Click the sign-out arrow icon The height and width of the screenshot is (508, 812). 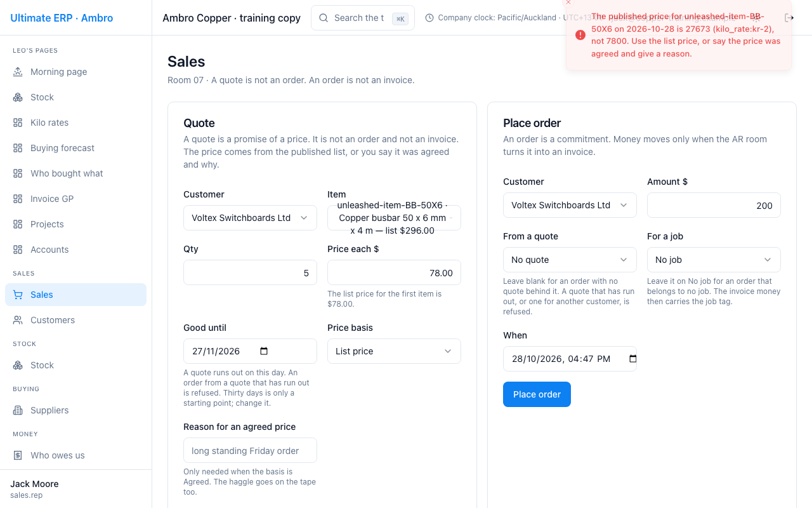789,18
